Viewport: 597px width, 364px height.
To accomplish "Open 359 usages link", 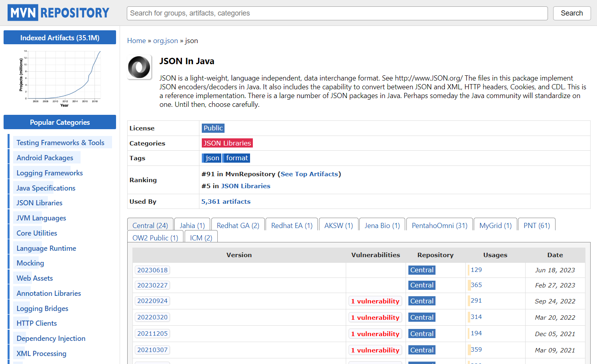I will coord(476,350).
